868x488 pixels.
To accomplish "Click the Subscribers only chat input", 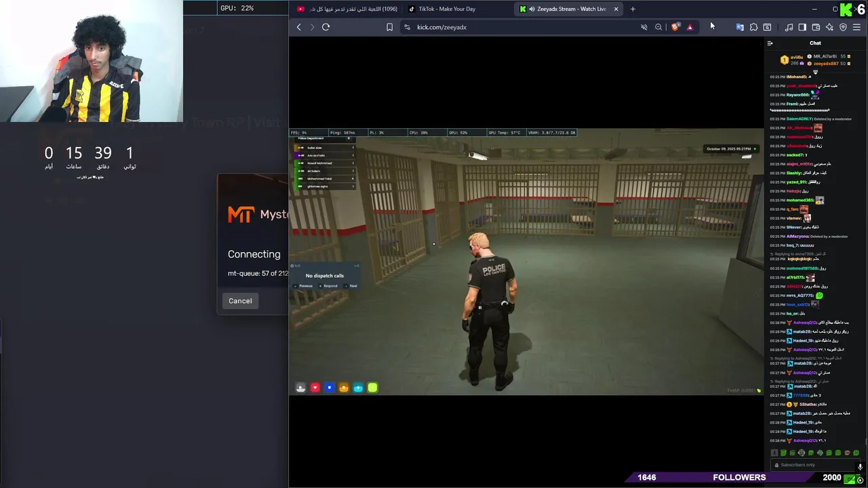I will click(814, 465).
